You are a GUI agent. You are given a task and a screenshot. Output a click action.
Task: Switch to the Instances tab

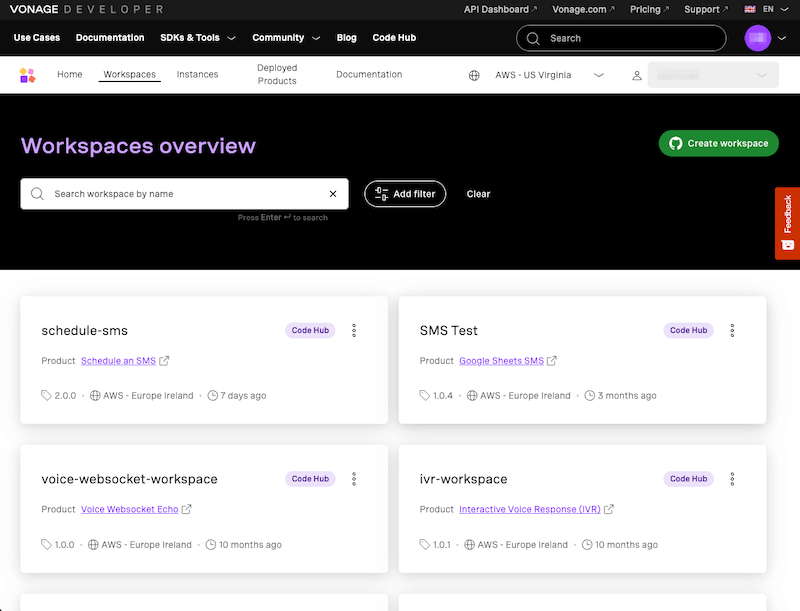point(197,74)
